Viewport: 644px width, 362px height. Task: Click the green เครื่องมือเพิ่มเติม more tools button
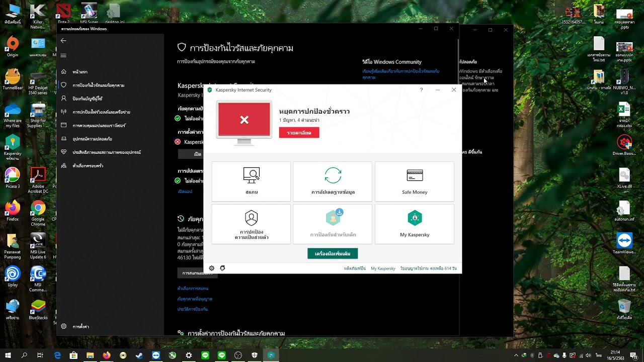333,254
